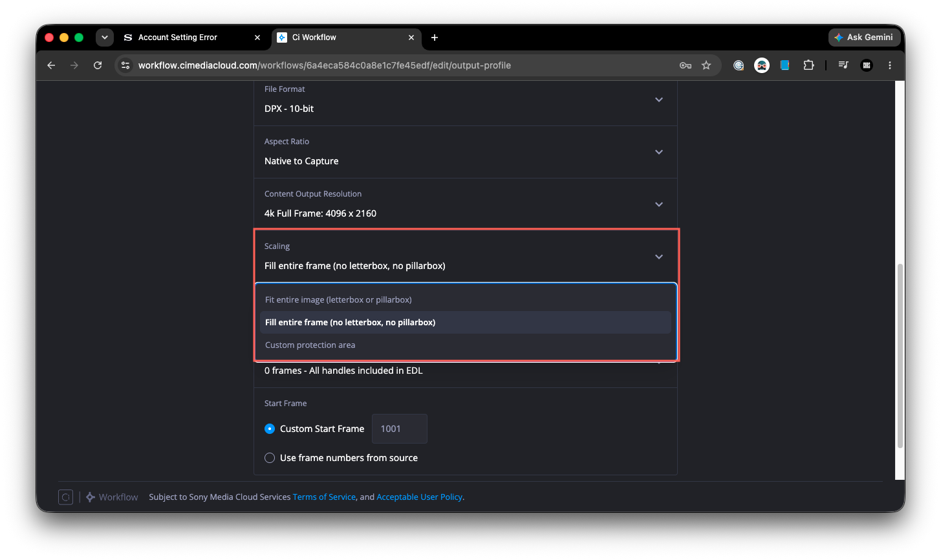
Task: Open the password key icon in address bar
Action: pos(686,65)
